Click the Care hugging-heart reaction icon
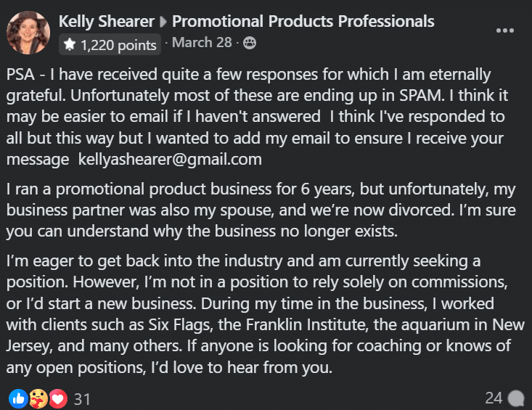532x410 pixels. coord(38,398)
